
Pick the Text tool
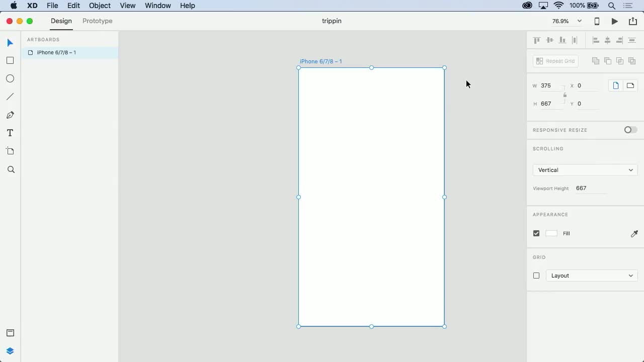coord(10,133)
